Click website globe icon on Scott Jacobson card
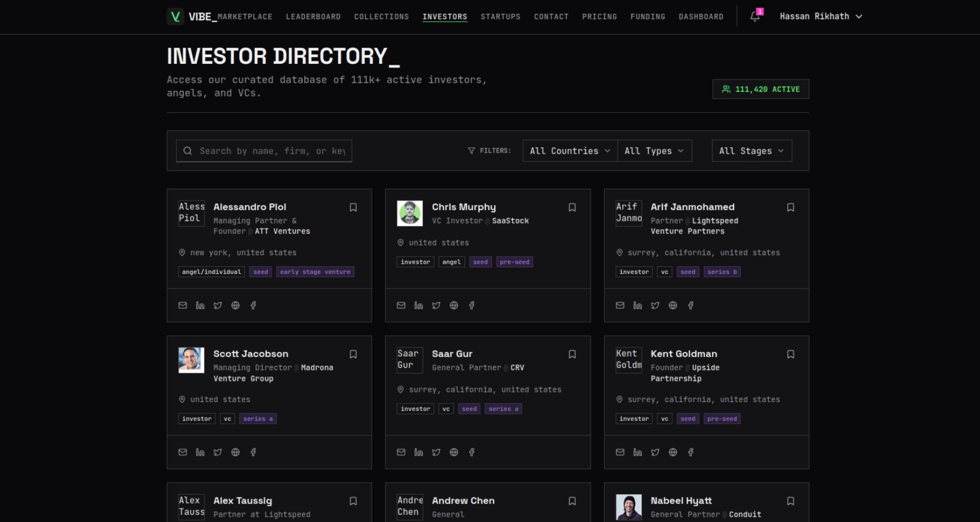This screenshot has height=522, width=980. point(235,452)
